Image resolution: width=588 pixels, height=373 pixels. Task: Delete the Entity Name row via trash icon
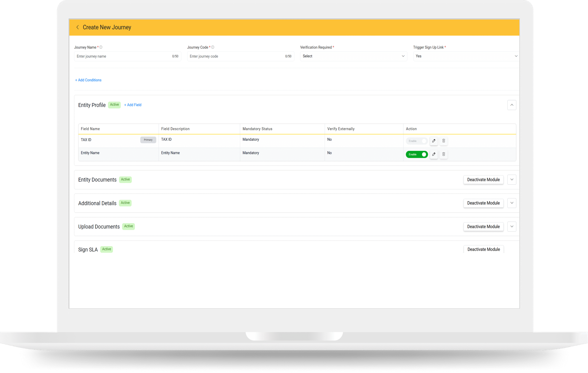[444, 154]
